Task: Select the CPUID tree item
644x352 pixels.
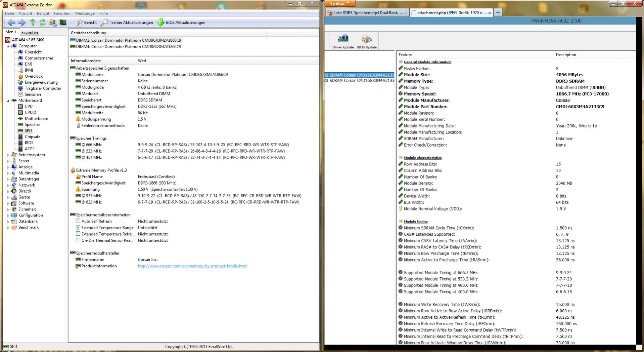Action: [30, 113]
